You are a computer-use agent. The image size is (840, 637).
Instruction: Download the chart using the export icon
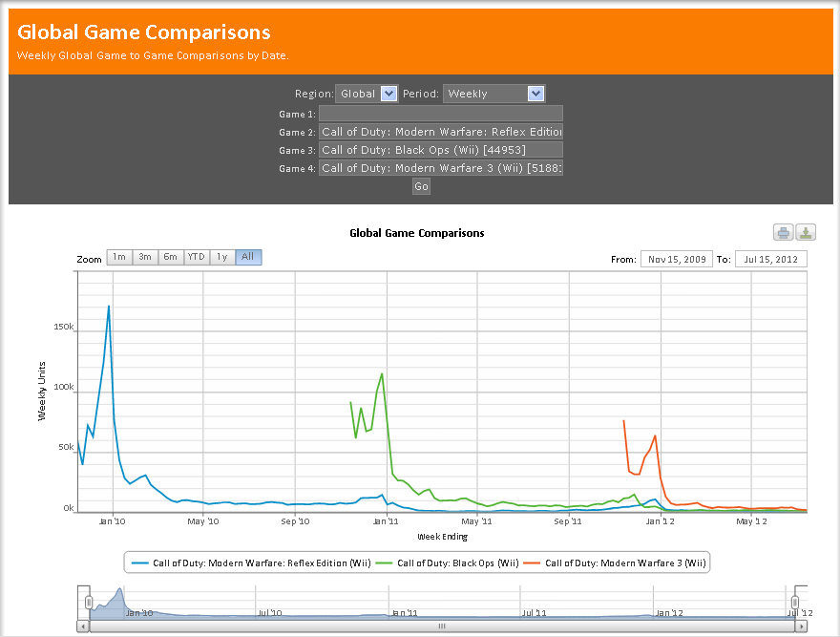point(806,232)
